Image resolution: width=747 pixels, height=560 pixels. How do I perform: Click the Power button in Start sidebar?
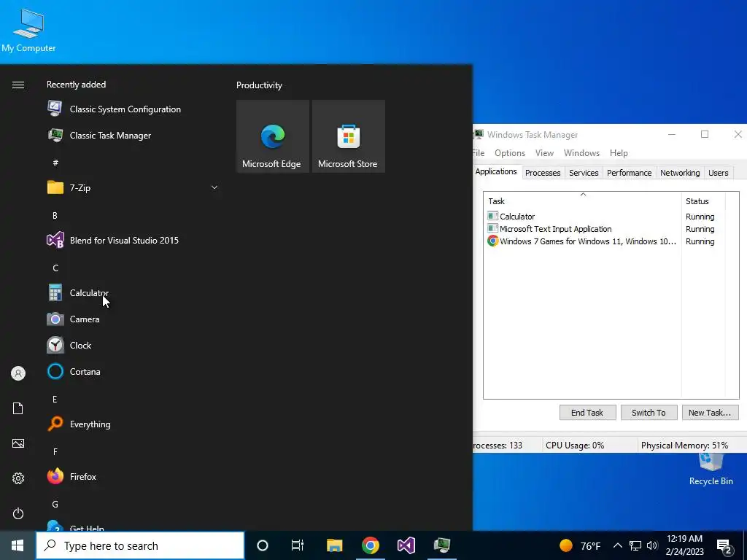coord(18,513)
